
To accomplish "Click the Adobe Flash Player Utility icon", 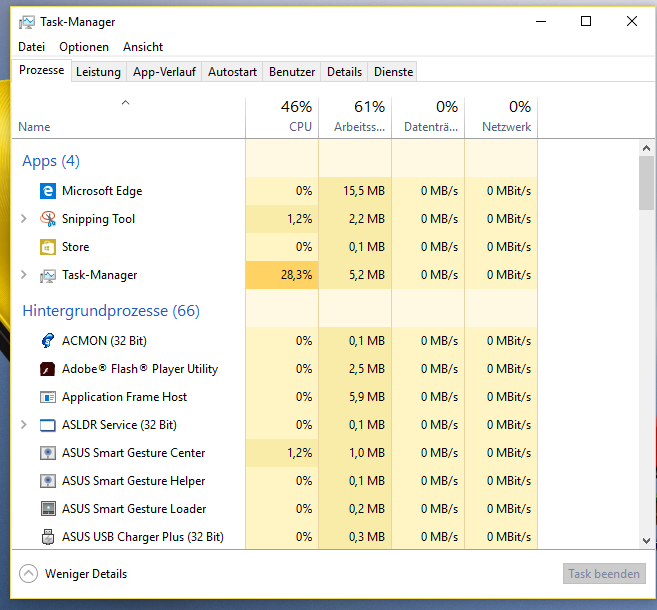I will click(x=48, y=369).
